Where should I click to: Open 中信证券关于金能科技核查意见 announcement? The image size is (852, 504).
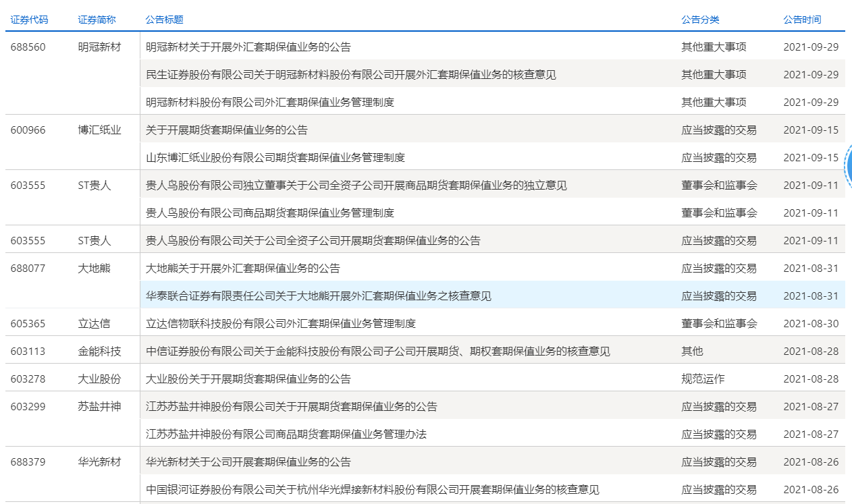tap(378, 352)
